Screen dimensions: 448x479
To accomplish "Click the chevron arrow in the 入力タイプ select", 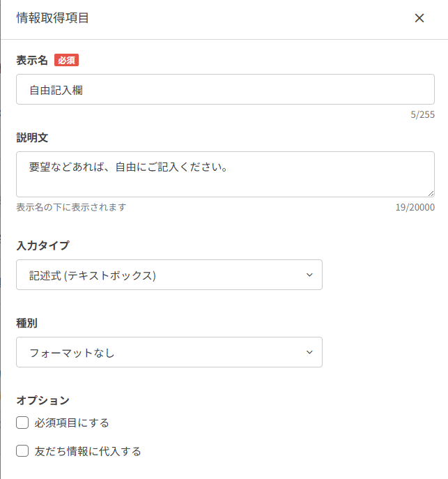I will coord(309,275).
